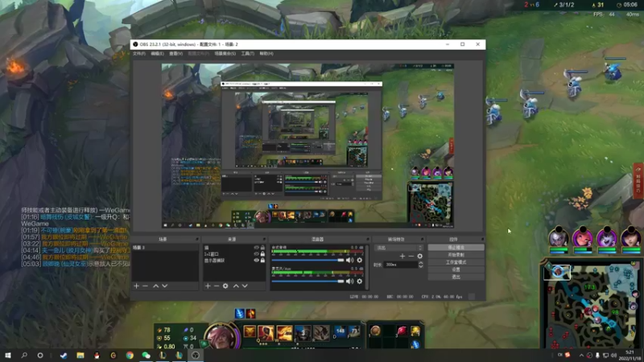Increase transition duration with up arrow

click(x=420, y=263)
